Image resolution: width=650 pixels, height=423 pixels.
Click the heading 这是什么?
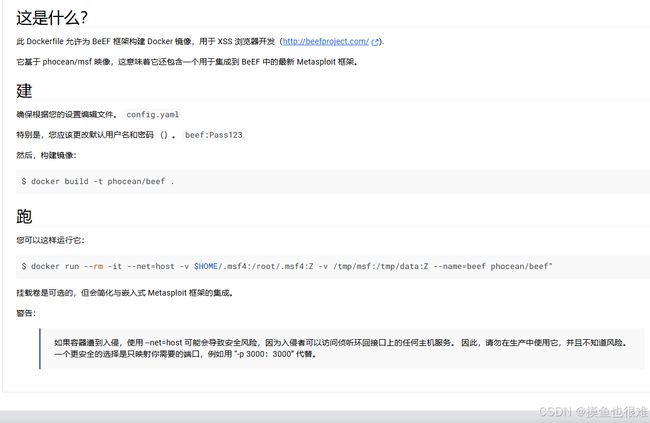52,18
